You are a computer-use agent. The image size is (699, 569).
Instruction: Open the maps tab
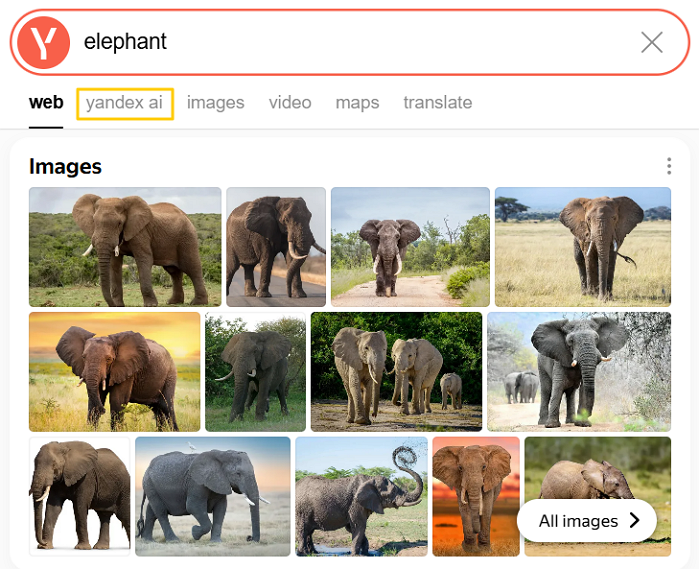click(x=357, y=102)
